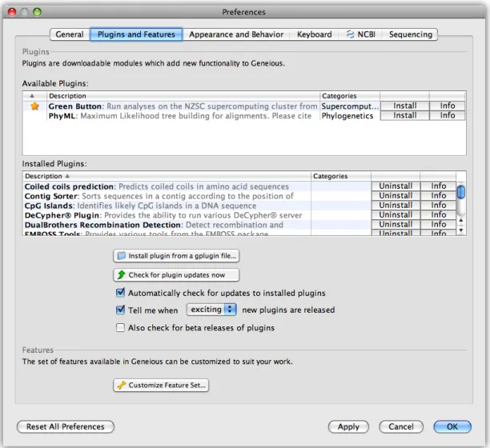Install the Green Button plugin
Viewport: 490px width, 448px height.
(x=404, y=106)
